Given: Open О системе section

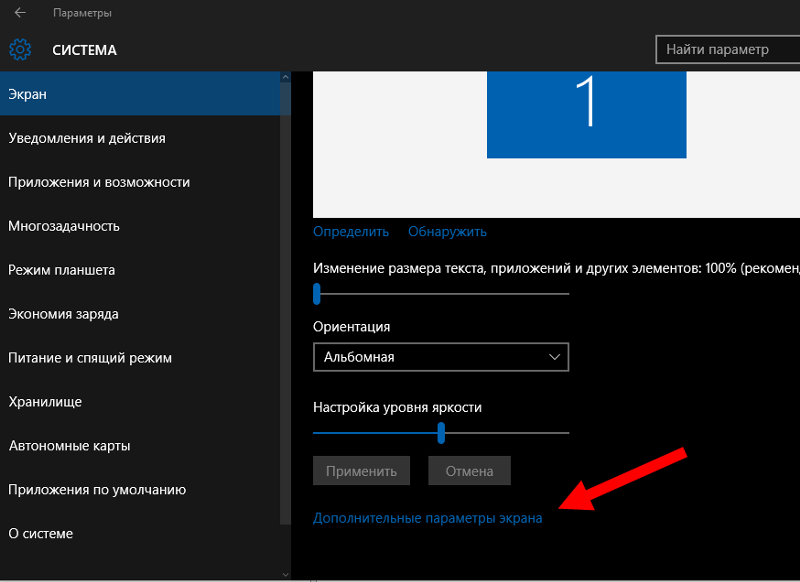Looking at the screenshot, I should coord(140,534).
